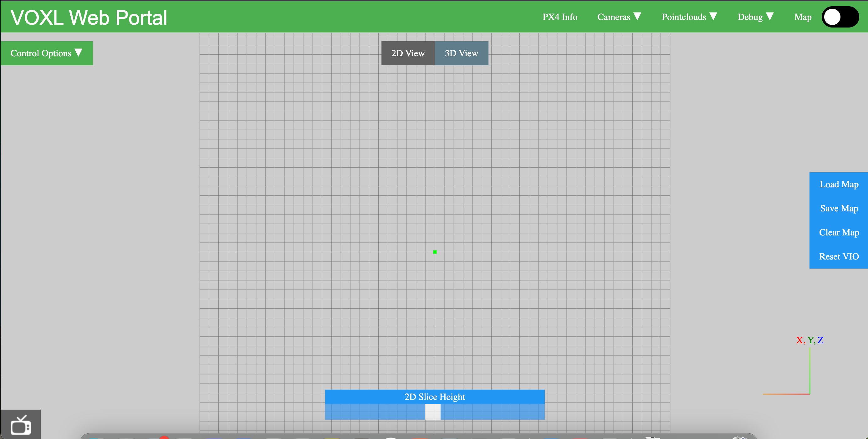Open the Debug dropdown menu
Image resolution: width=868 pixels, height=439 pixels.
coord(755,17)
